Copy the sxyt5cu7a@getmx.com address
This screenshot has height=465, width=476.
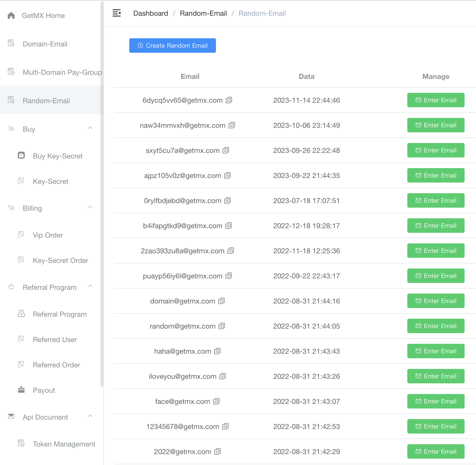[x=226, y=150]
